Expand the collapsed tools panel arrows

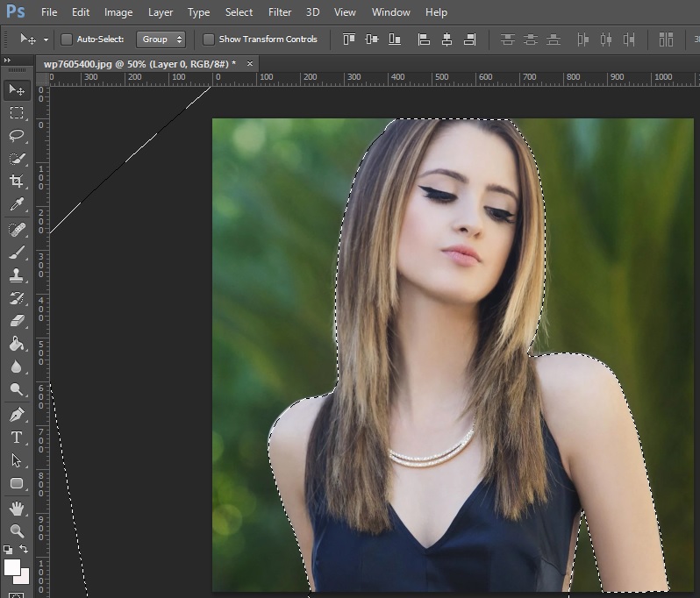[x=7, y=60]
